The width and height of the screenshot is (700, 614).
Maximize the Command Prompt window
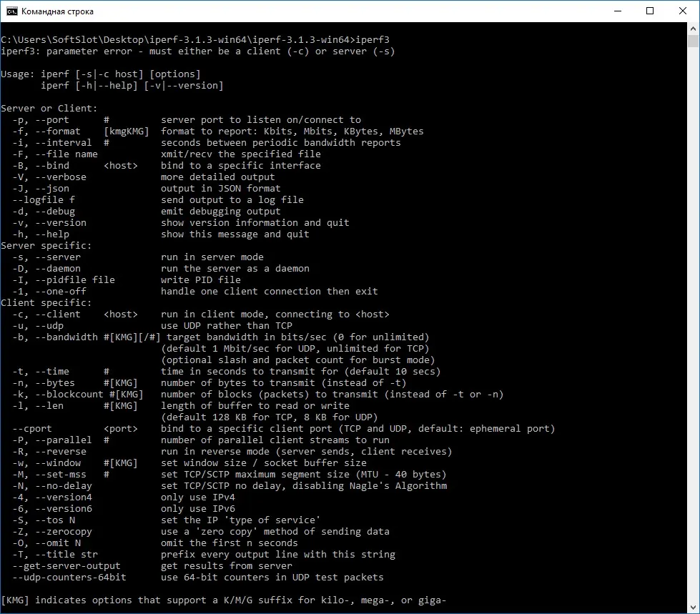(x=650, y=11)
